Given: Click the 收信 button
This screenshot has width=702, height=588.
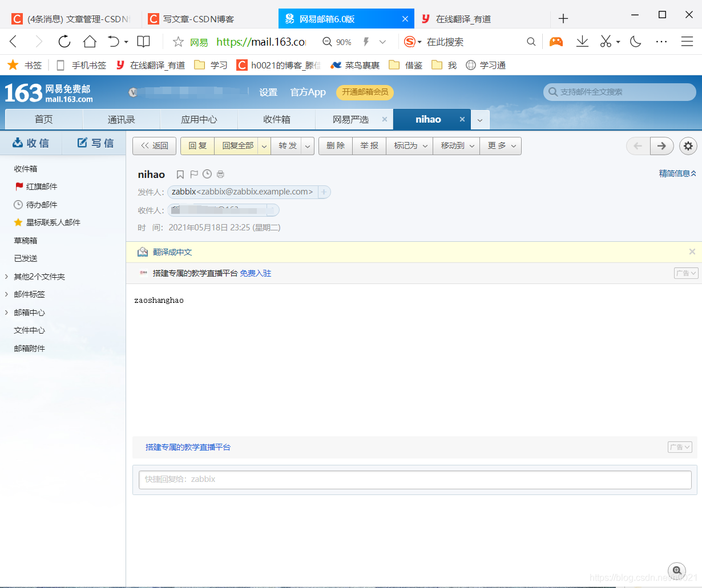Looking at the screenshot, I should pyautogui.click(x=31, y=143).
